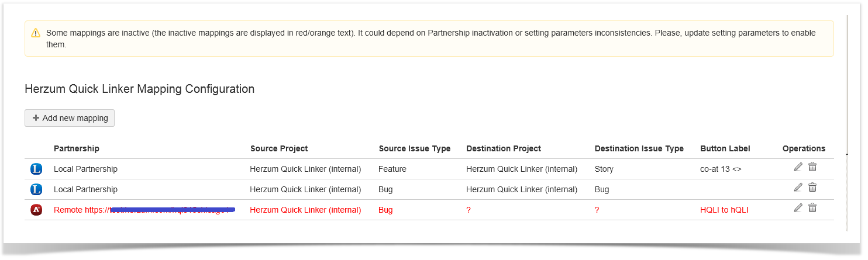Click the Local Partnership icon in Feature row

36,169
